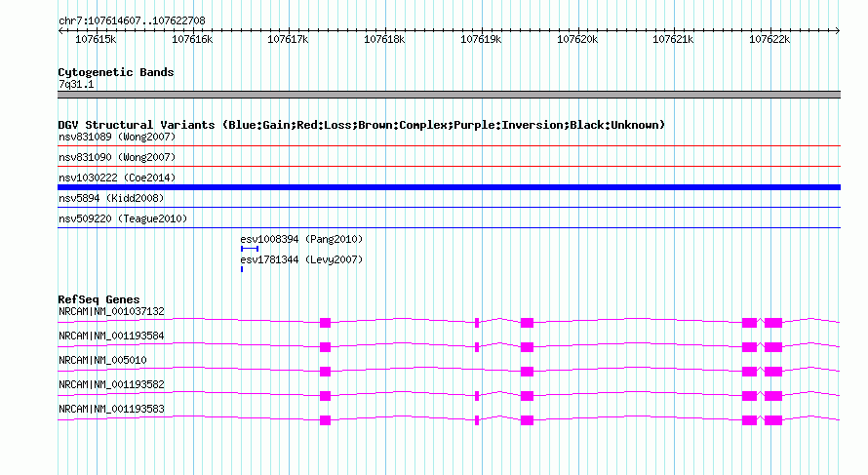
Task: Click the tiny blue esv1781344 variant mark
Action: (242, 269)
